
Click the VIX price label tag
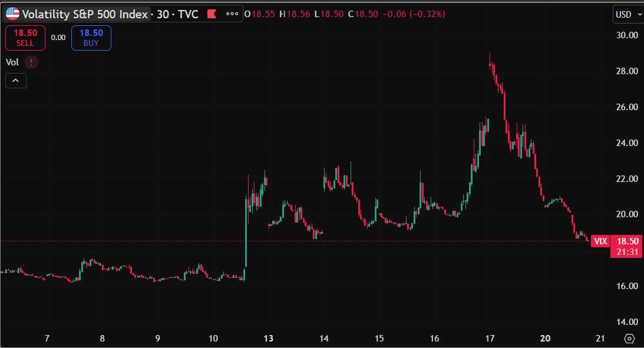(600, 241)
